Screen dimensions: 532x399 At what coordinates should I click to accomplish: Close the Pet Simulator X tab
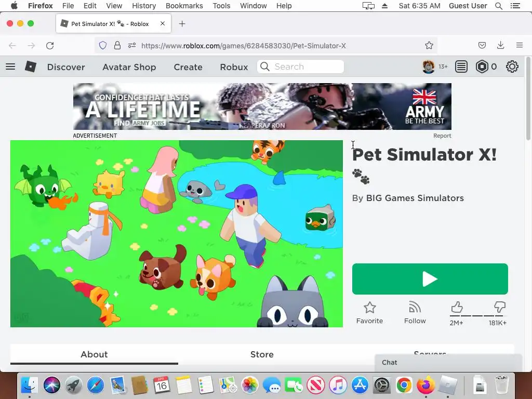(163, 23)
